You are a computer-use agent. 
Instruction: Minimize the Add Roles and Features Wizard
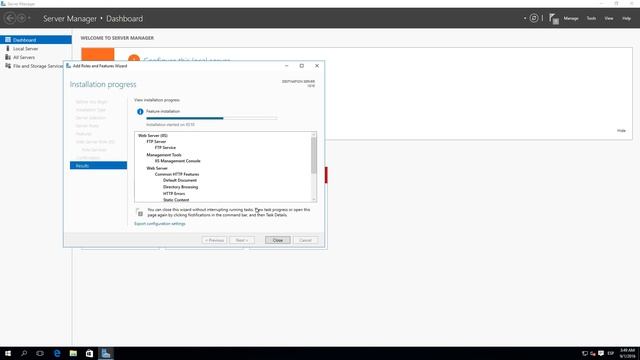(x=286, y=66)
